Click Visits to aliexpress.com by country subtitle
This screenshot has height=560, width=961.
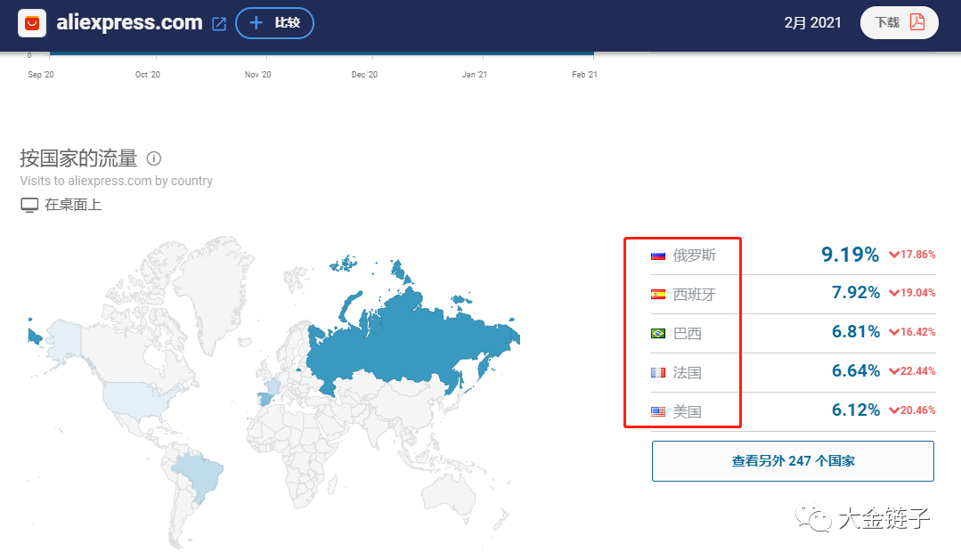tap(117, 182)
